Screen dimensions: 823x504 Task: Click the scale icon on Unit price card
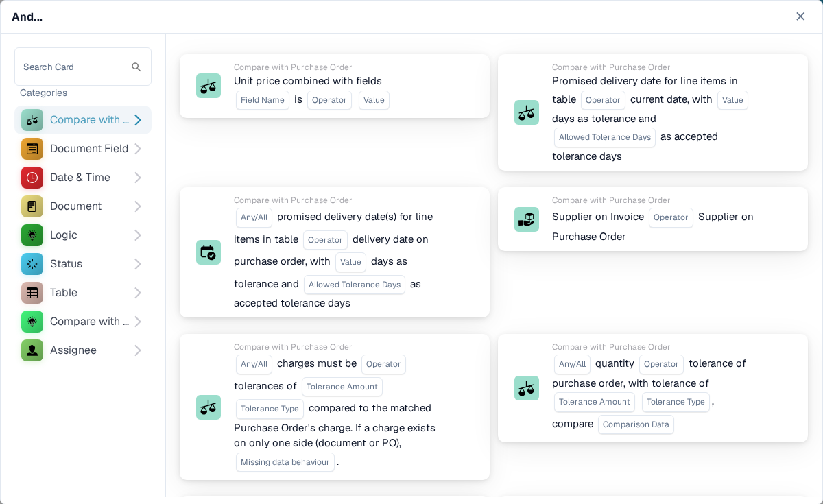click(x=208, y=86)
